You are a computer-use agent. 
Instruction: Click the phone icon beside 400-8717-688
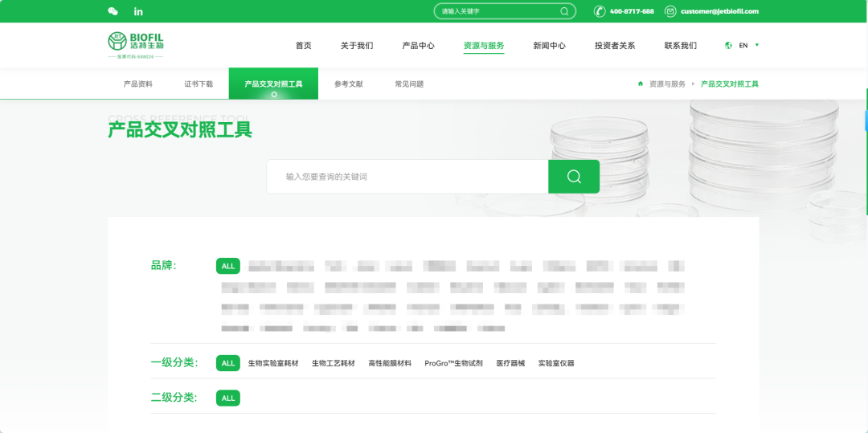[600, 11]
